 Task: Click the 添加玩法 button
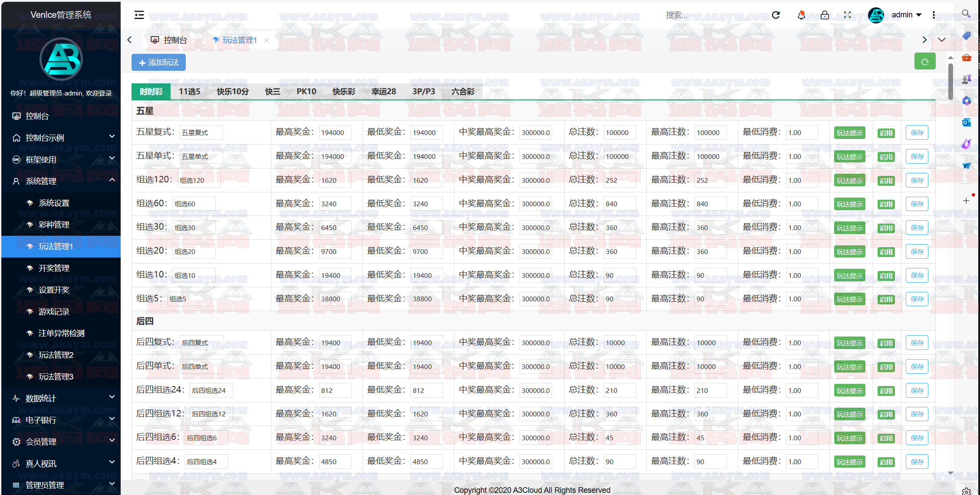click(158, 63)
